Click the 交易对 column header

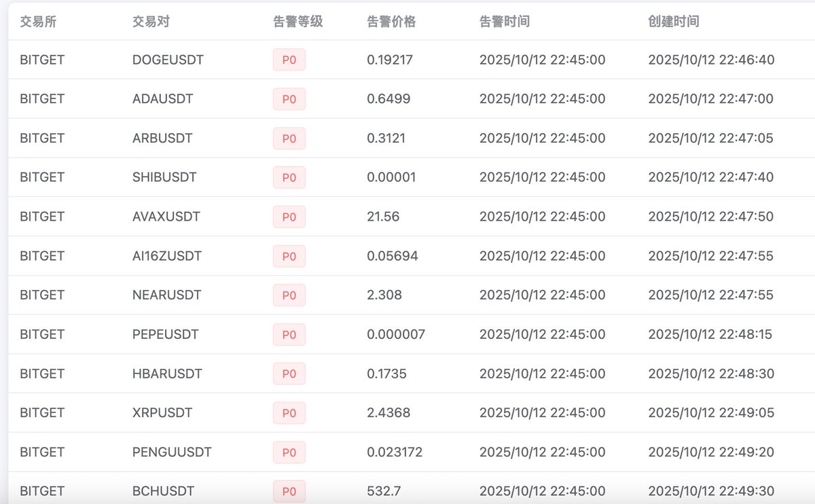pos(151,22)
